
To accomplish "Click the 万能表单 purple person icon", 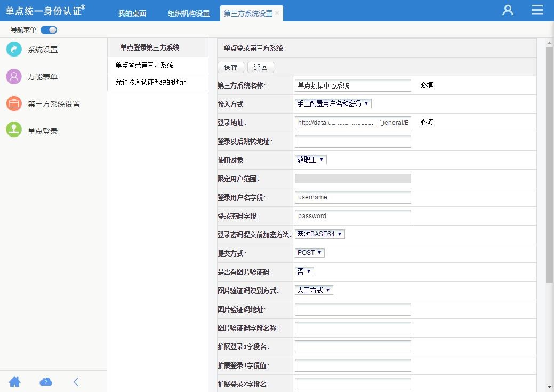I will pyautogui.click(x=14, y=76).
